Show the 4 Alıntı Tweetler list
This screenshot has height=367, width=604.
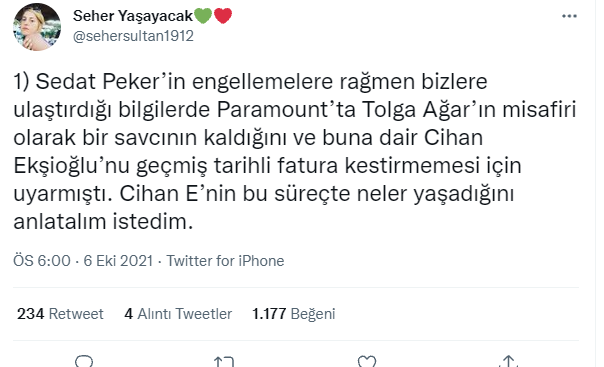(x=178, y=314)
